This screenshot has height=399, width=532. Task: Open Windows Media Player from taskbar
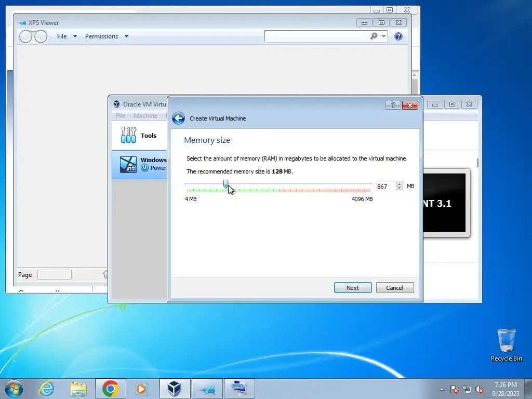142,389
